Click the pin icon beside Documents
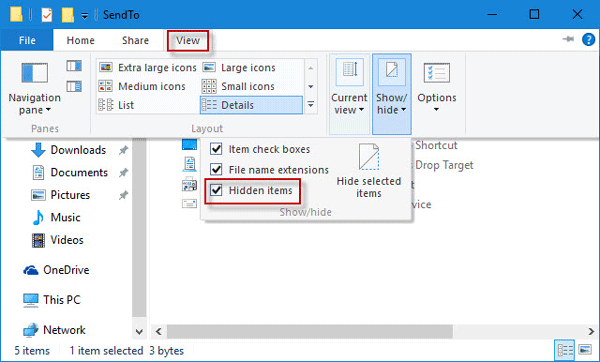Viewport: 600px width, 362px height. click(123, 173)
